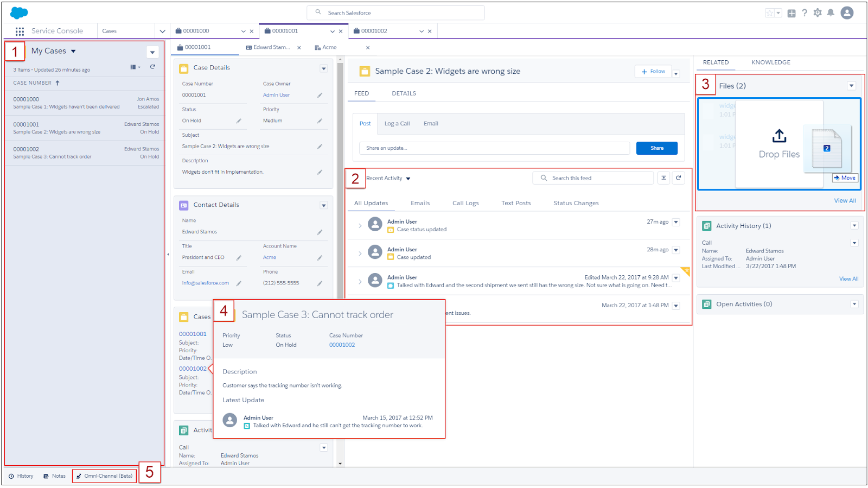Edit the Status field with its pencil
The height and width of the screenshot is (488, 868).
[x=239, y=121]
